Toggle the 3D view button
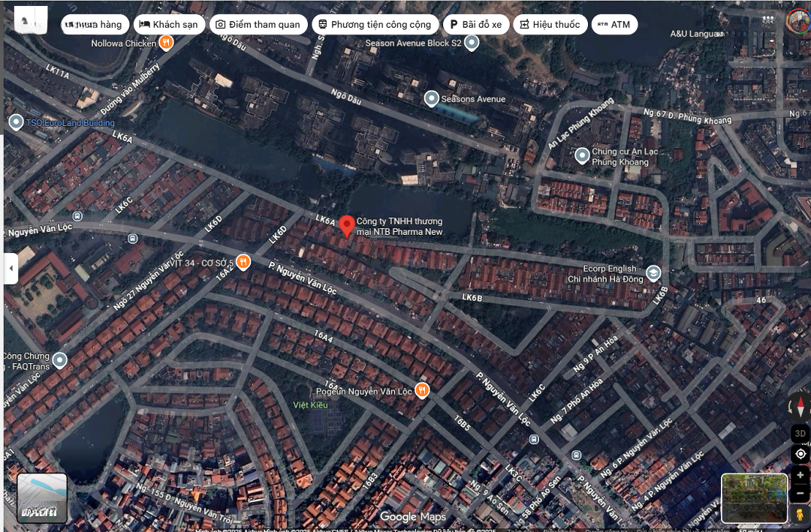The width and height of the screenshot is (811, 532). [x=800, y=433]
